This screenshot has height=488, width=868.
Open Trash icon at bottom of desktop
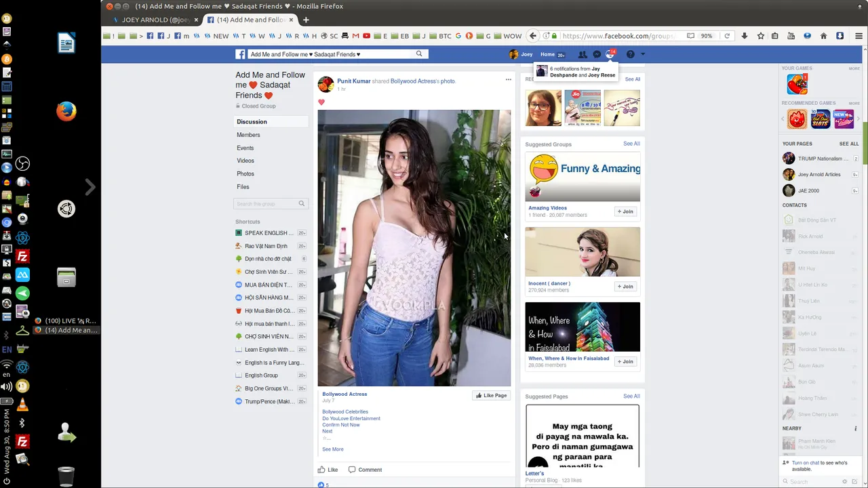66,476
